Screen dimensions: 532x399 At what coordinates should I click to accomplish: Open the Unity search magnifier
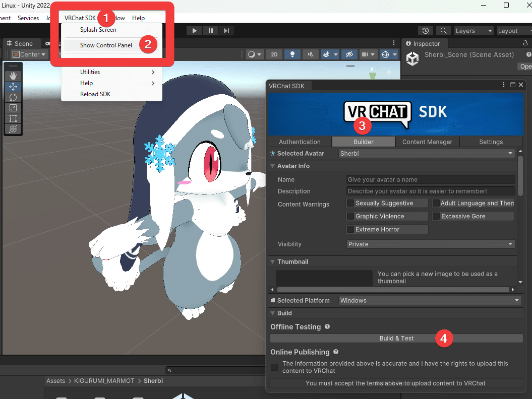point(443,31)
